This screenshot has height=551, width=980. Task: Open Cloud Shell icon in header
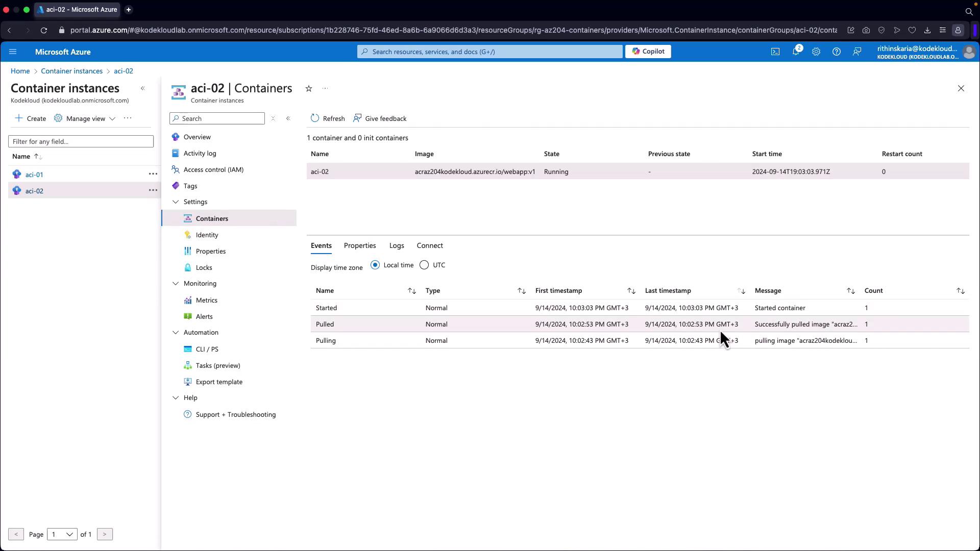pyautogui.click(x=775, y=52)
